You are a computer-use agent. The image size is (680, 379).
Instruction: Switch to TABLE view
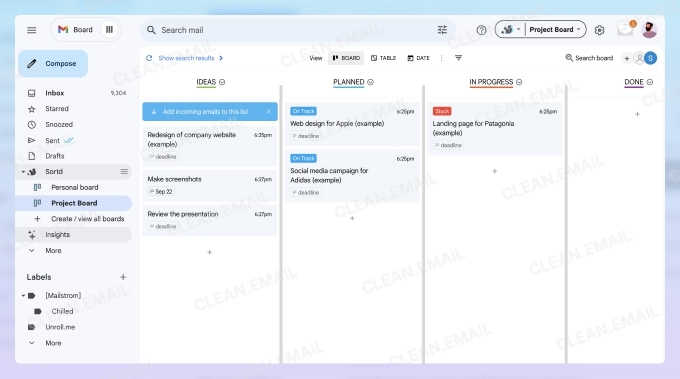(x=383, y=58)
